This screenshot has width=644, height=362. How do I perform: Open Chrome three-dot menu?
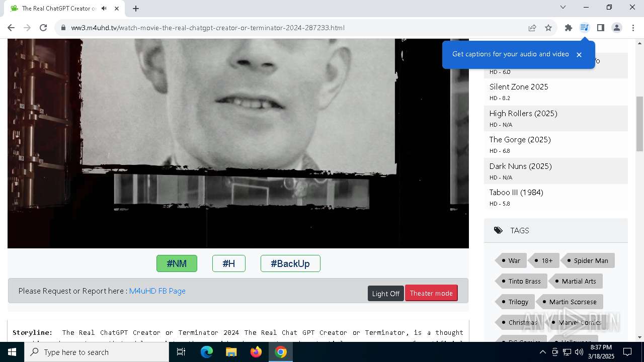point(633,28)
